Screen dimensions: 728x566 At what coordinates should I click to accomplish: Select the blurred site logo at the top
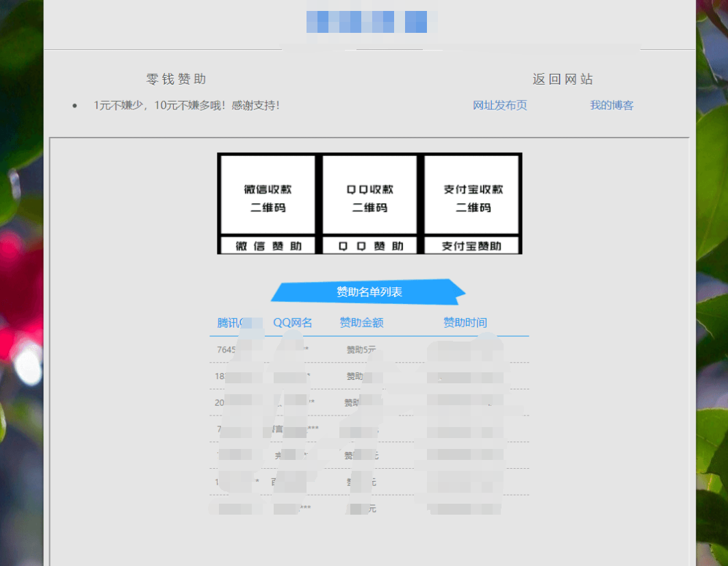(x=368, y=21)
